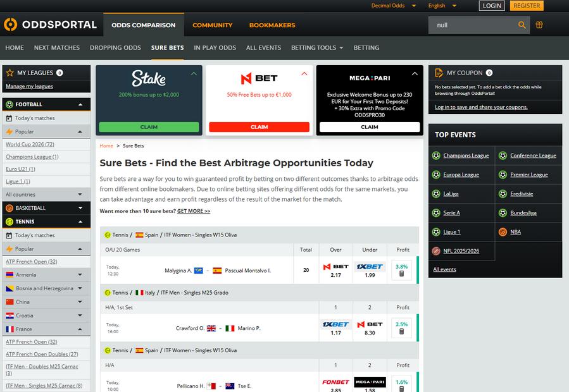The width and height of the screenshot is (569, 392).
Task: Click the Tennis ball icon in sidebar
Action: (x=9, y=221)
